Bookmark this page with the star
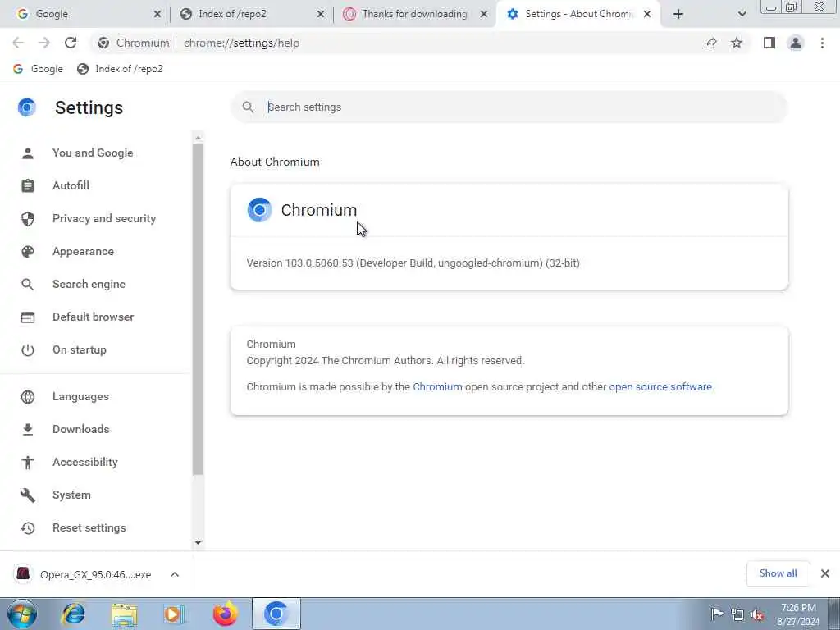This screenshot has width=840, height=630. coord(737,43)
